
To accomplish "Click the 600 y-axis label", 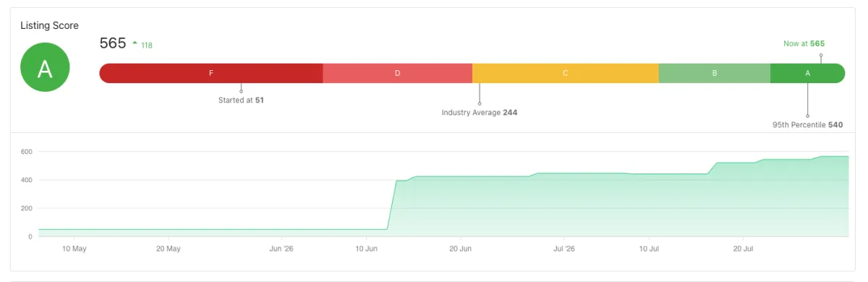I will point(27,152).
